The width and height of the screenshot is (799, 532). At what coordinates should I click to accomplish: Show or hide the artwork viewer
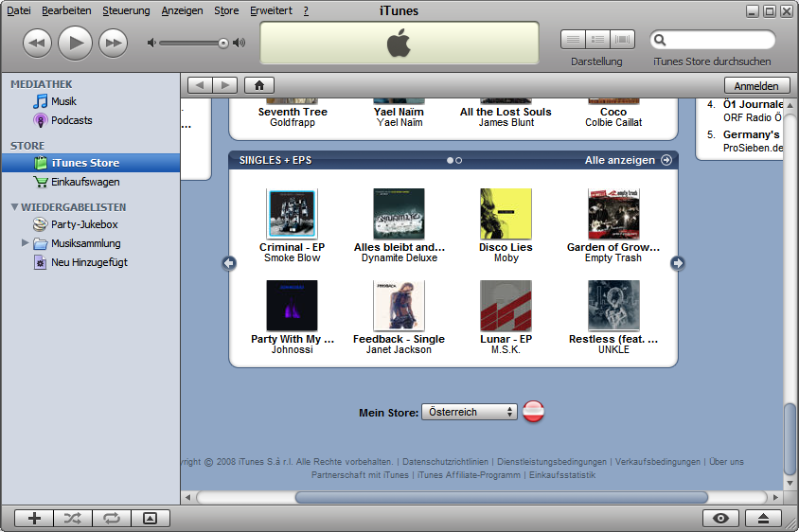(x=150, y=518)
